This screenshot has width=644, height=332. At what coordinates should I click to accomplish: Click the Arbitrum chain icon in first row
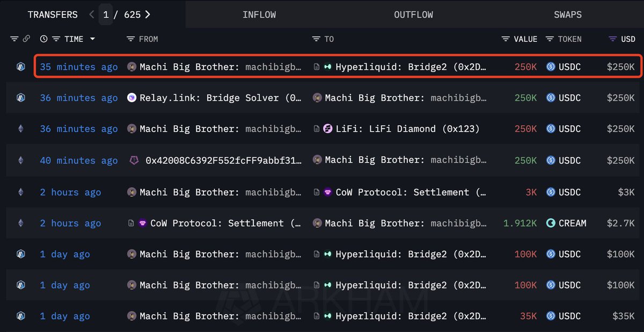pyautogui.click(x=21, y=67)
